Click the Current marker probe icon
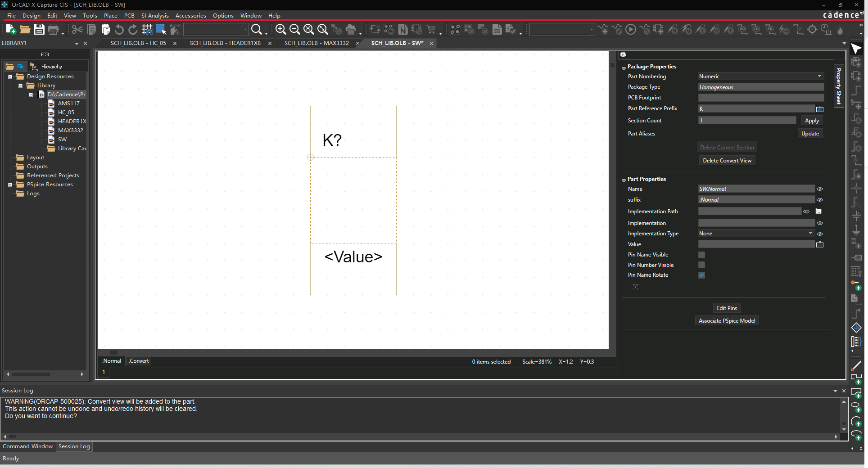 pyautogui.click(x=701, y=30)
